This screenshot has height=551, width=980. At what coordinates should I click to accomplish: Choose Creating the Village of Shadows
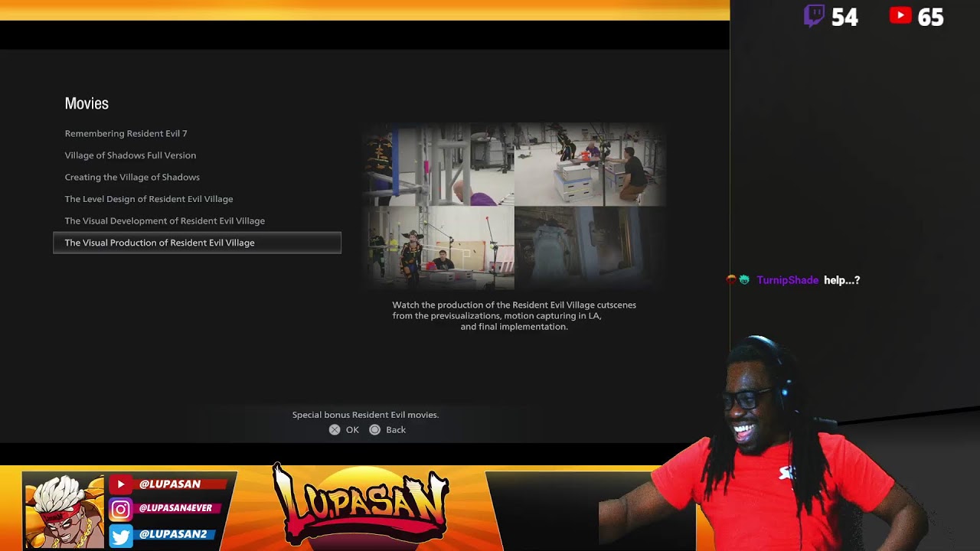point(132,177)
